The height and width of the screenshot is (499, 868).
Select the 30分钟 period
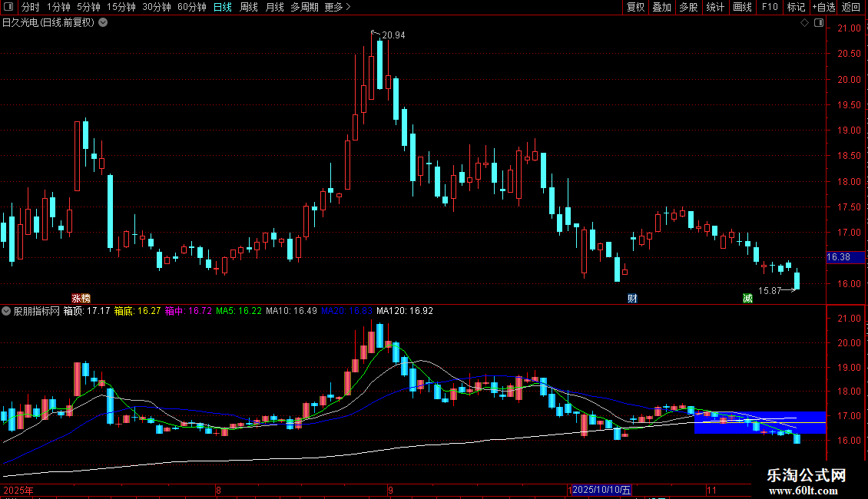[x=157, y=7]
